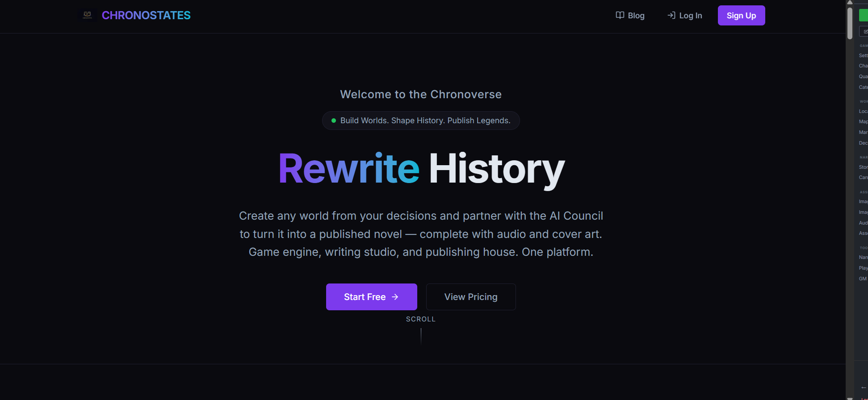Select the 'Qua' item in the right sidebar

point(863,76)
